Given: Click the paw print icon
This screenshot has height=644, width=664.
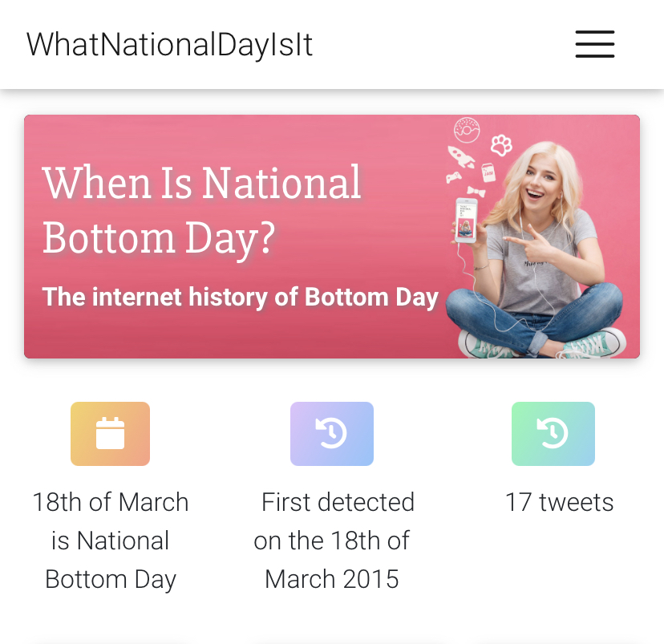Looking at the screenshot, I should tap(501, 145).
